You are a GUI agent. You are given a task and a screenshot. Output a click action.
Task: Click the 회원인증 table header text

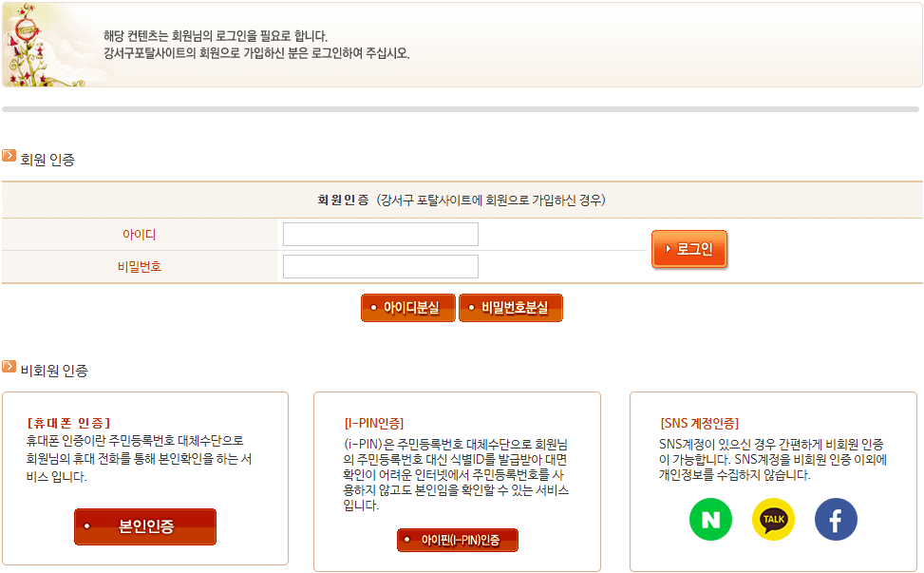tap(462, 201)
